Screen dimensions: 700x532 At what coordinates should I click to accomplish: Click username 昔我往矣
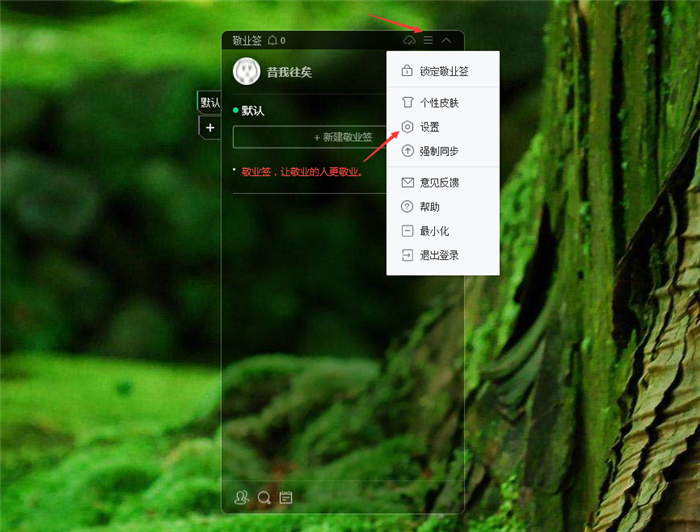pos(289,72)
